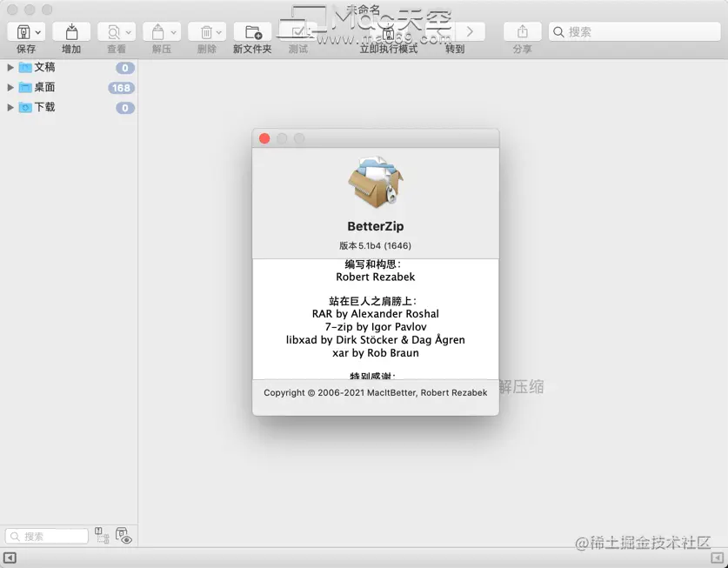Focus the toolbar 搜索 search field

tap(635, 32)
